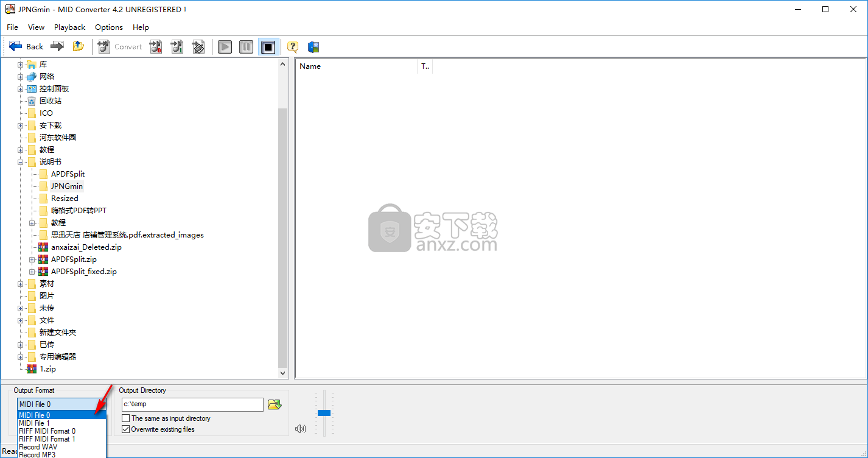The height and width of the screenshot is (458, 868).
Task: Open the Options menu
Action: point(109,27)
